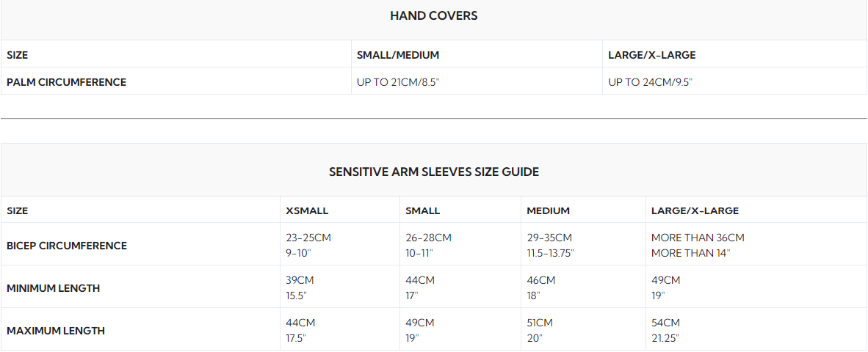Click the UP TO 24CM/9.5" cell
Image resolution: width=868 pixels, height=352 pixels.
[x=651, y=82]
